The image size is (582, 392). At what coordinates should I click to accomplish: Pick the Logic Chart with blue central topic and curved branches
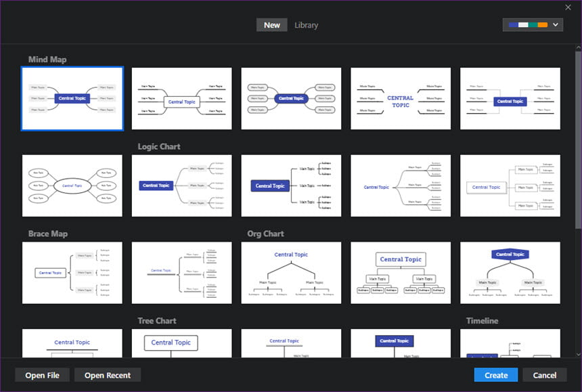[182, 186]
